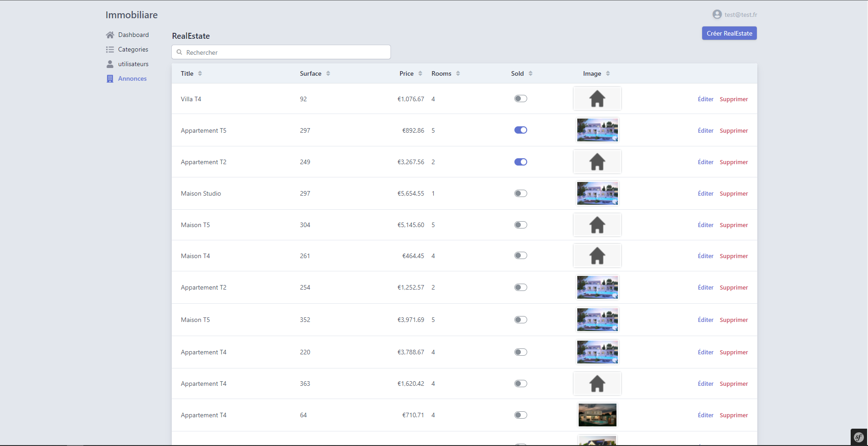The height and width of the screenshot is (446, 868).
Task: Click the utilisateurs person icon
Action: pyautogui.click(x=110, y=64)
